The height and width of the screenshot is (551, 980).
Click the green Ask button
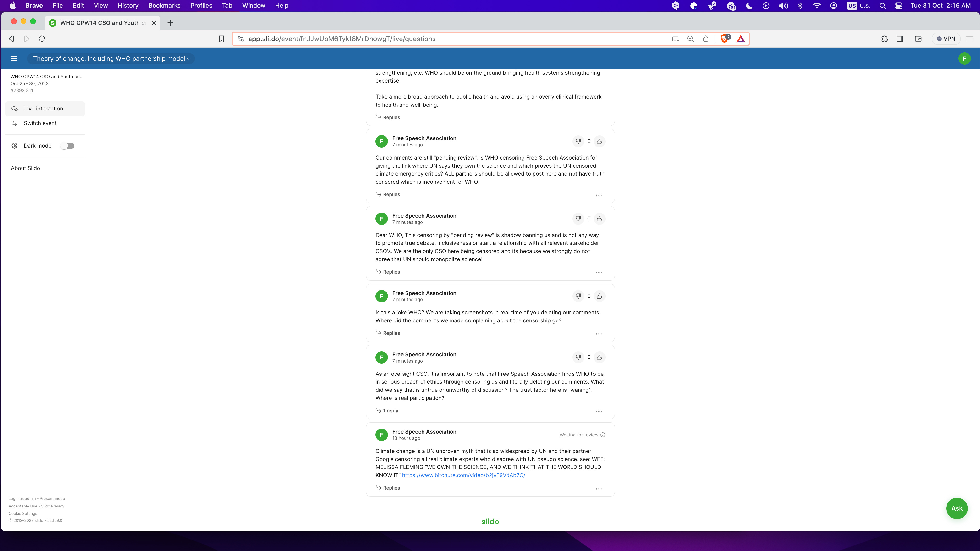click(956, 508)
